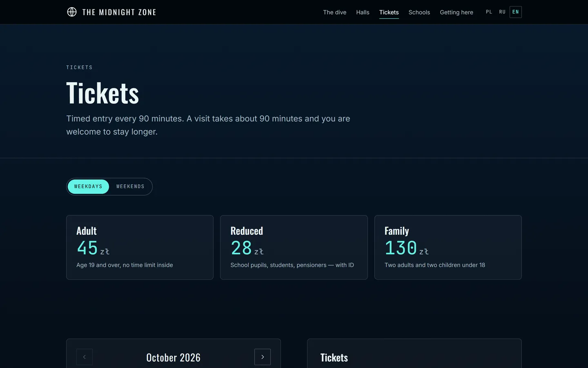Go to The dive page

[x=334, y=12]
